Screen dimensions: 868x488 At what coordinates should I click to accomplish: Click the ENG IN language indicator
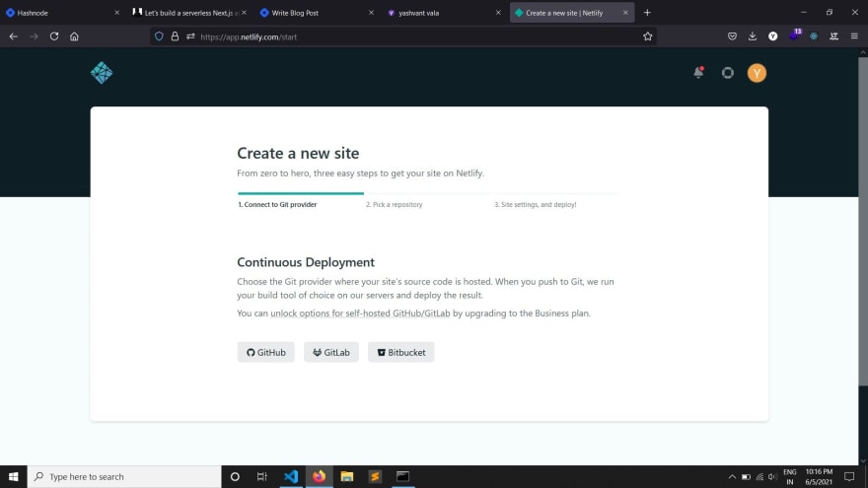[790, 476]
